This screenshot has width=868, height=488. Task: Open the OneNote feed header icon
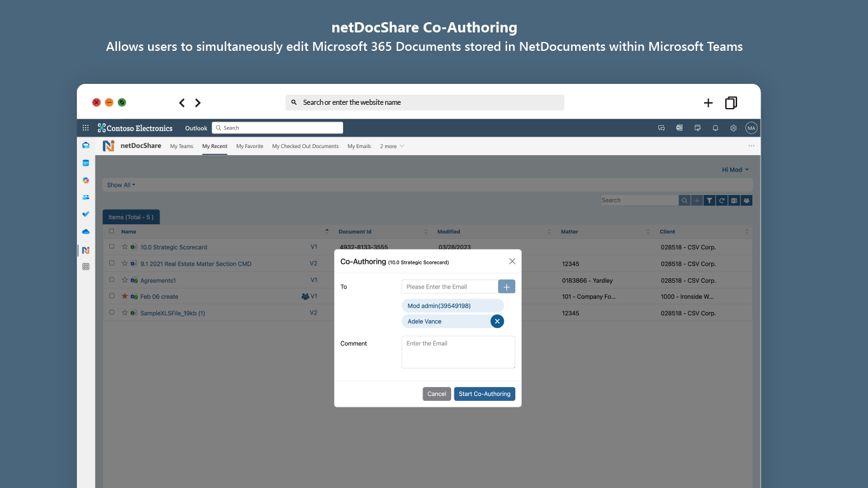click(679, 128)
